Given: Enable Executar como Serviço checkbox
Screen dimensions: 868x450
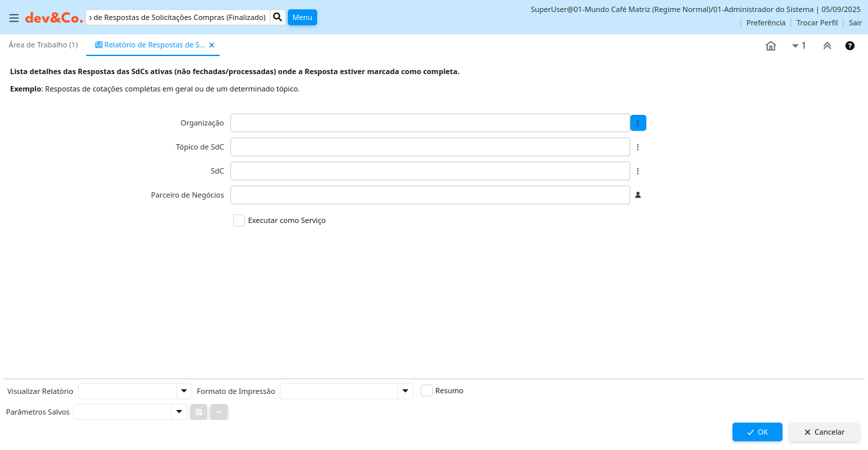Looking at the screenshot, I should (239, 220).
